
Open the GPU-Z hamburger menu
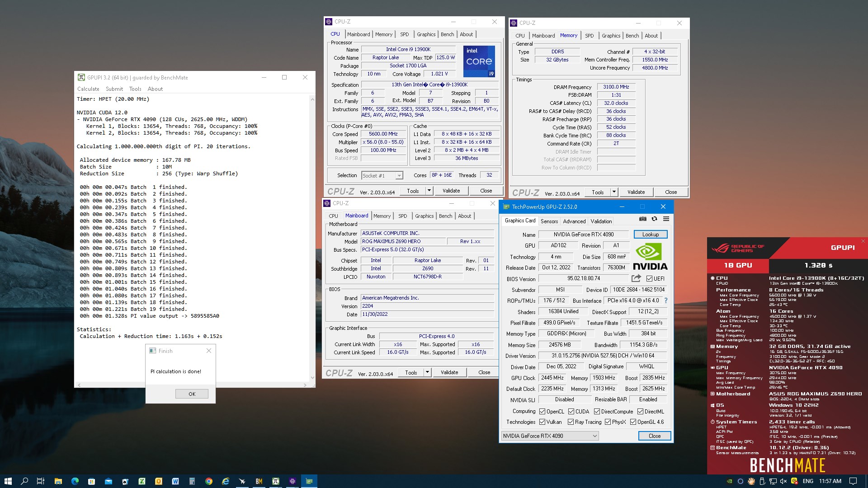point(666,219)
